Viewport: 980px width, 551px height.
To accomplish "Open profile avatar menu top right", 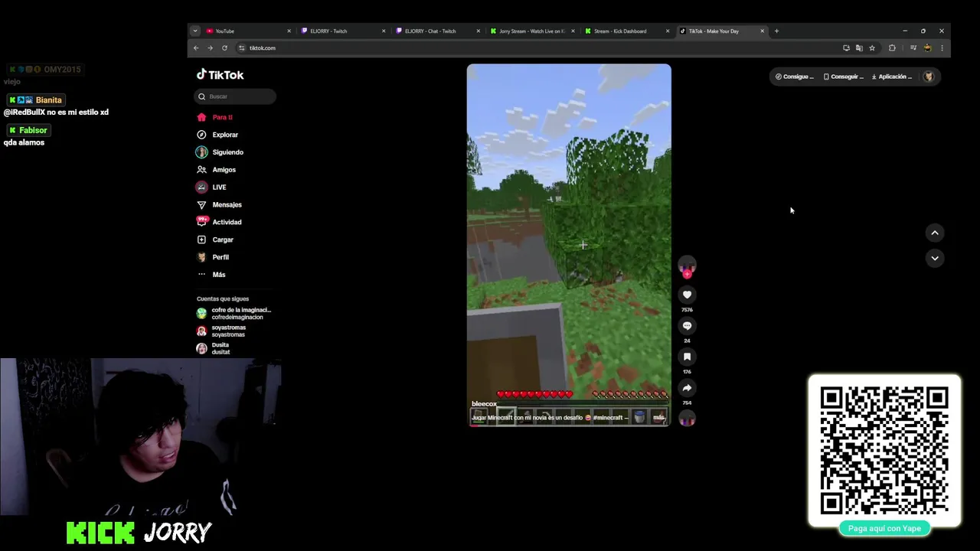I will (929, 77).
